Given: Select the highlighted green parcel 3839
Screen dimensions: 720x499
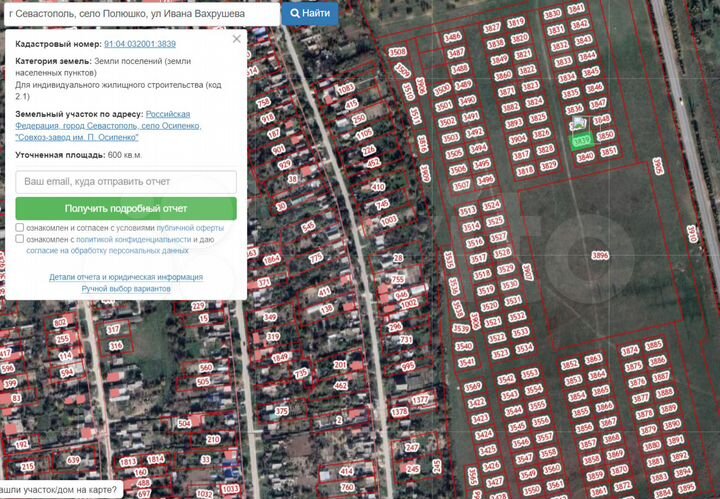Looking at the screenshot, I should tap(582, 141).
